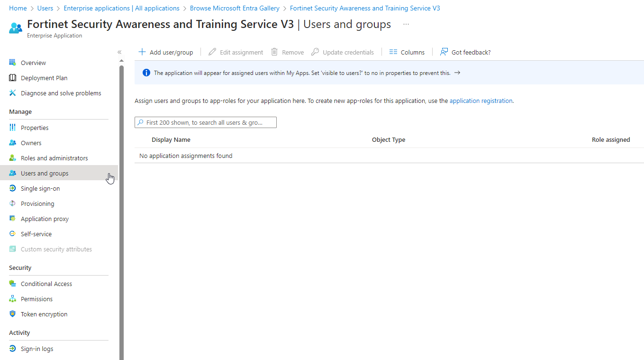Click 'No application assignments found' text
Screen dimensions: 644x360
tap(186, 156)
